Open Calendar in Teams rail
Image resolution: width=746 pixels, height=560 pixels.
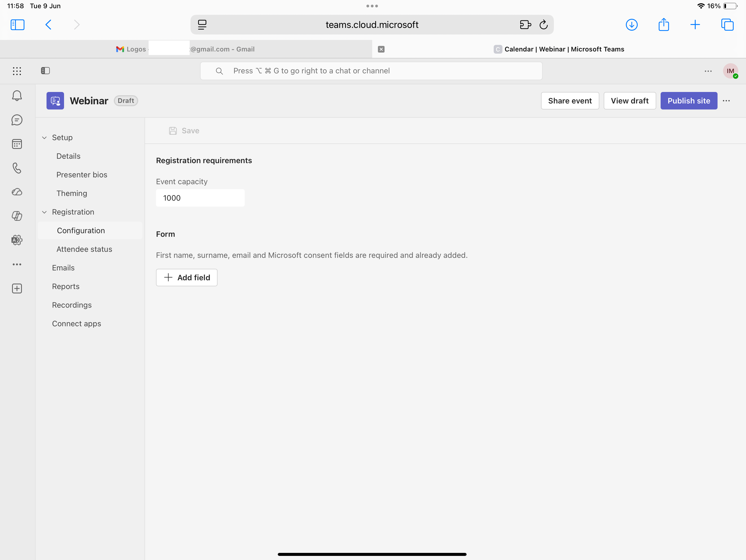click(17, 144)
